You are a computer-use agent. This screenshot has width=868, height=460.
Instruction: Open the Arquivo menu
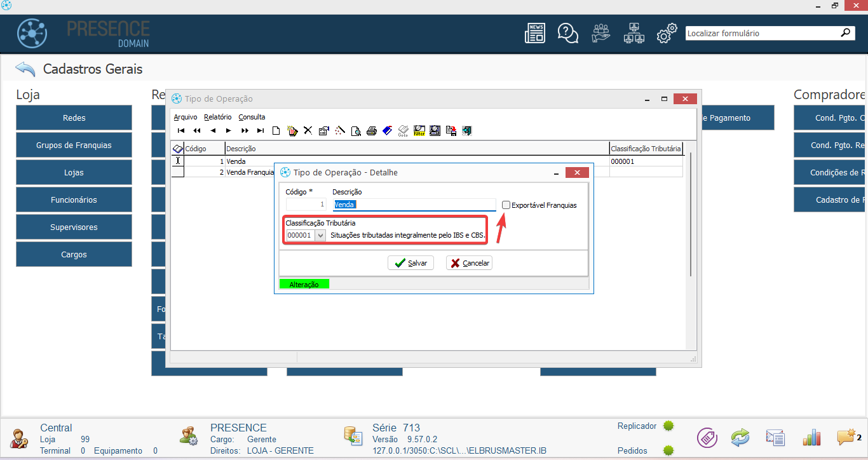(185, 117)
